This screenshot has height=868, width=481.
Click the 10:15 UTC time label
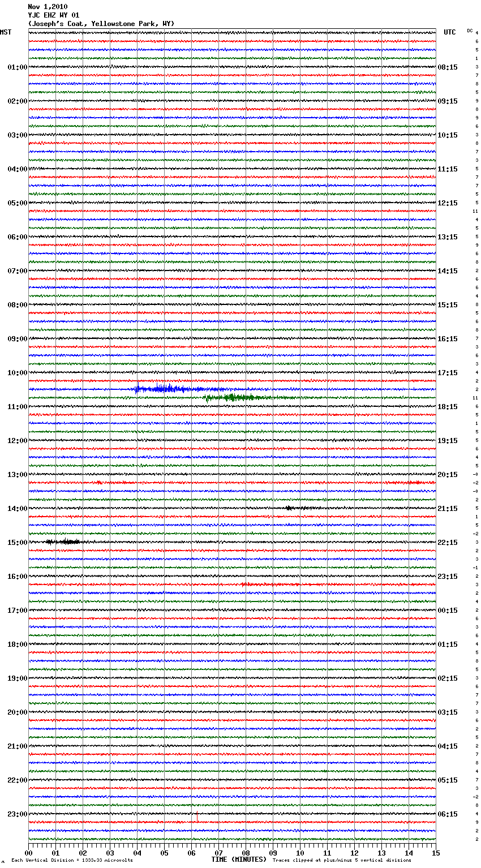448,135
